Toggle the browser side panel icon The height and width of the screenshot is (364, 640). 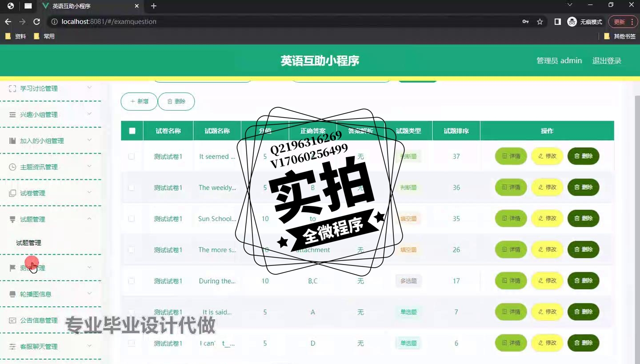558,22
